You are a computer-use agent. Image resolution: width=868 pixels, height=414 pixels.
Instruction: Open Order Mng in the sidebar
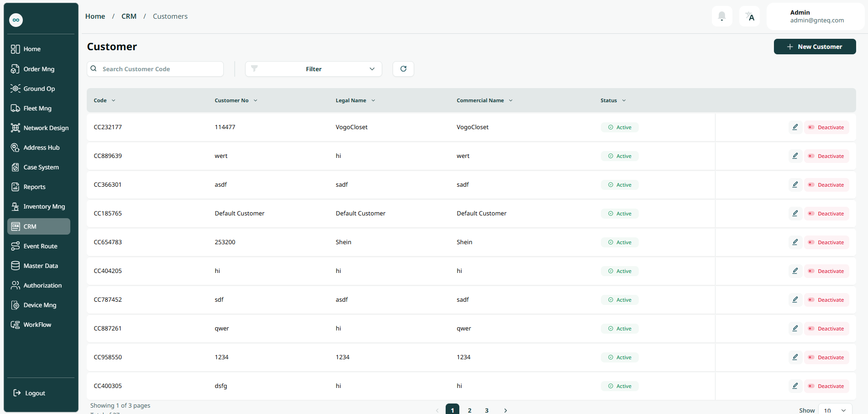(39, 69)
